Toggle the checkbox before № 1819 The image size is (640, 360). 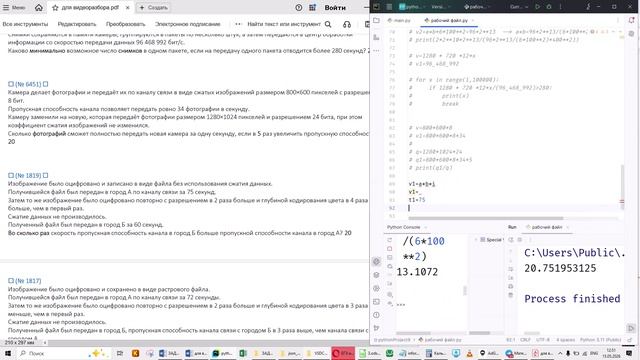point(11,176)
